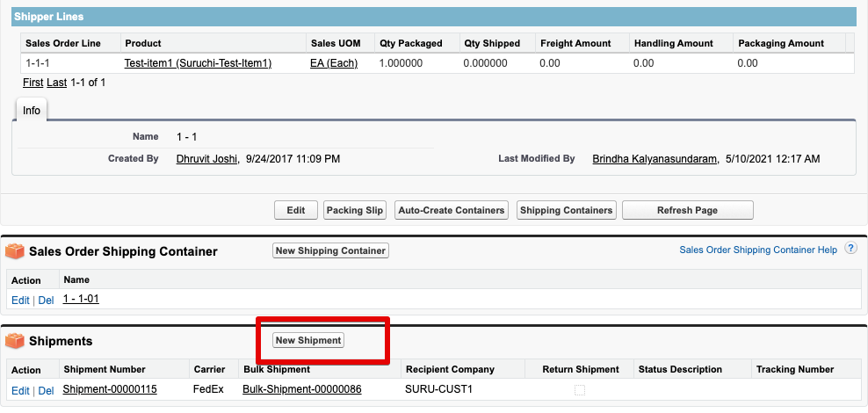Open Bulk-Shipment-00000086 link

(302, 389)
